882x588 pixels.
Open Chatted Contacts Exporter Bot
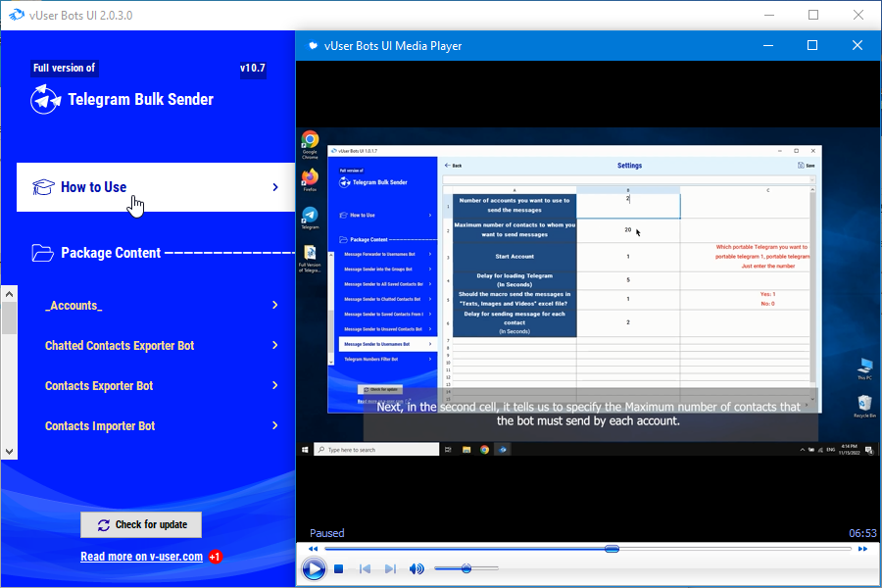click(x=120, y=346)
